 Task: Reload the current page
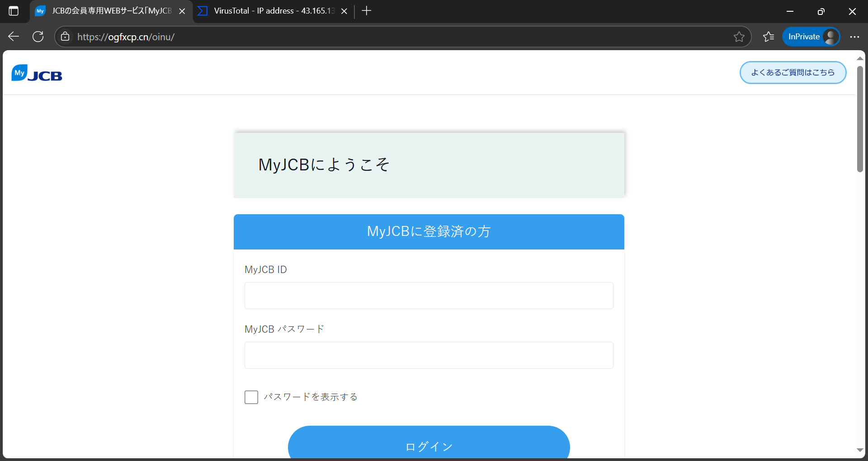[38, 37]
